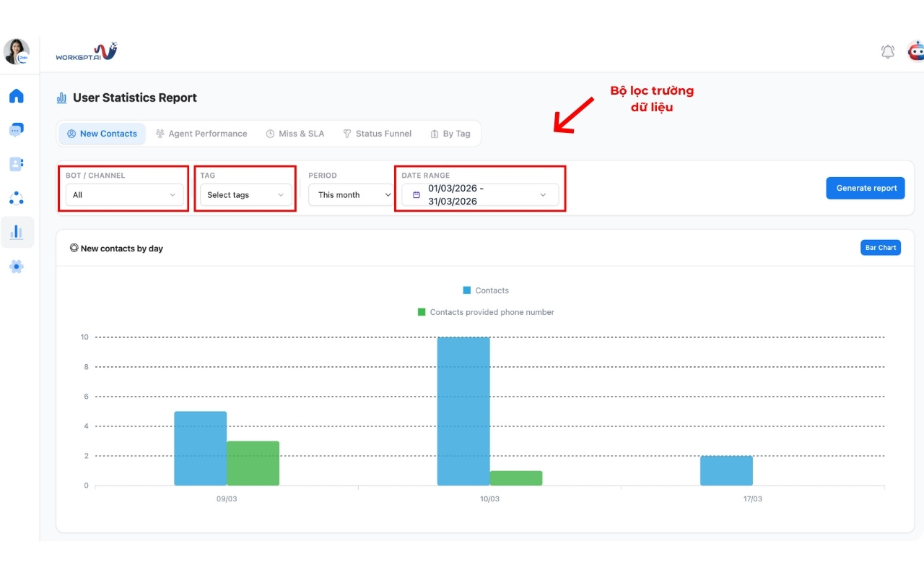
Task: Switch to the Miss & SLA tab
Action: pos(295,134)
